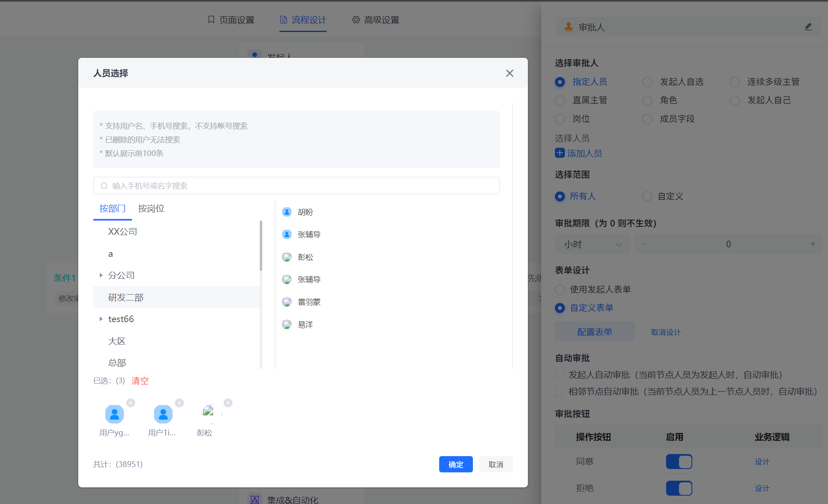Confirm selection with the 确定 button
The height and width of the screenshot is (504, 828).
click(x=456, y=464)
